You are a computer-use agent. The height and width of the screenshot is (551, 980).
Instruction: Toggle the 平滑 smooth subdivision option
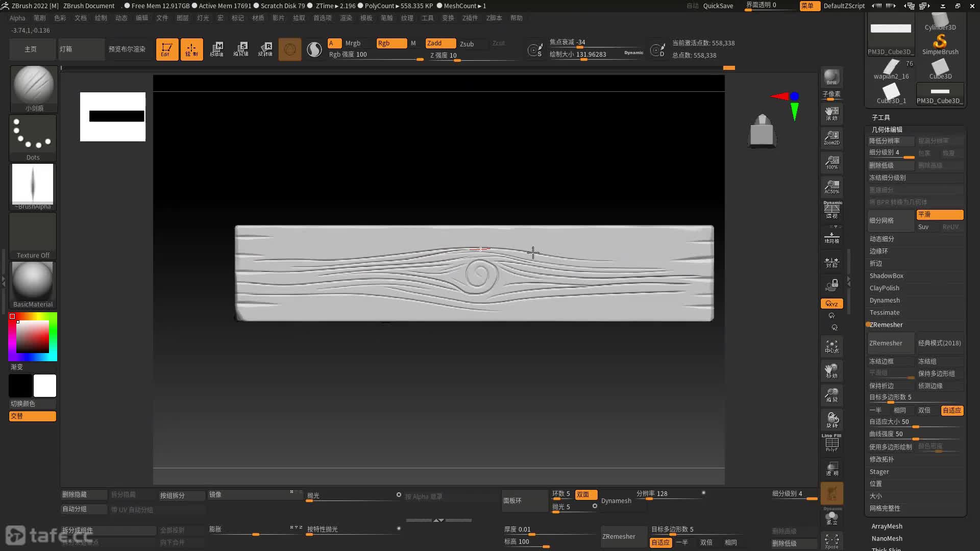940,215
